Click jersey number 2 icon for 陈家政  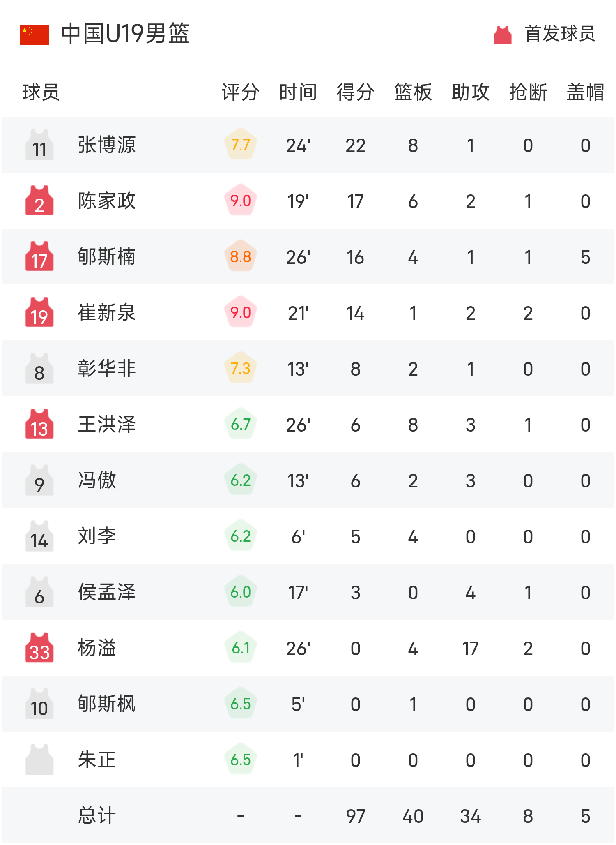point(39,201)
